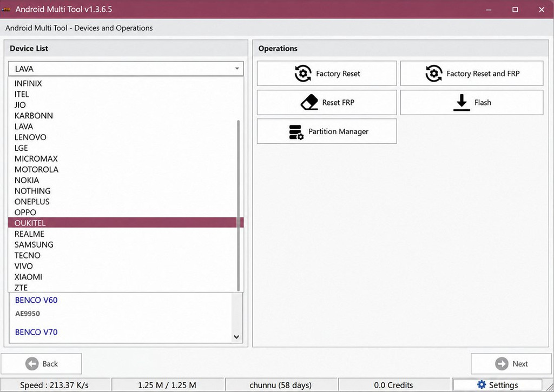This screenshot has height=392, width=554.
Task: Click the Factory Reset and FRP gear icon
Action: pos(434,74)
